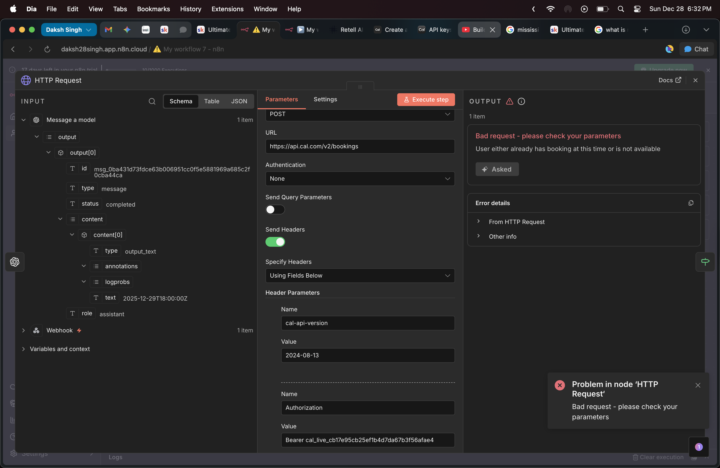Click the OpenAI node icon on left edge
The height and width of the screenshot is (468, 720).
(x=15, y=262)
